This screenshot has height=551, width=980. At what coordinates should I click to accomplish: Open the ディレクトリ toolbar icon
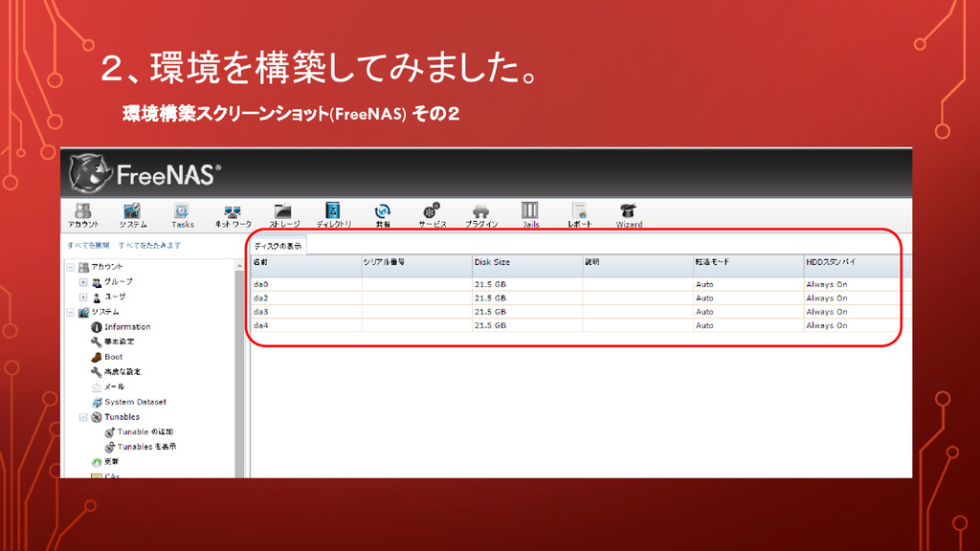333,215
